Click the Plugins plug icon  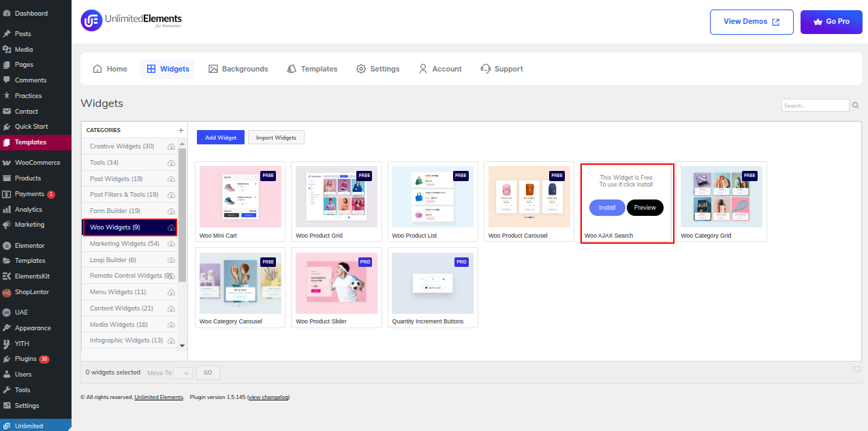(7, 359)
